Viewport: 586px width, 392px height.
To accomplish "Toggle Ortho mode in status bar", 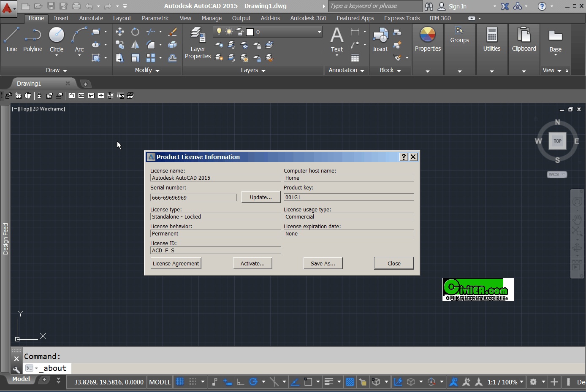I will click(x=241, y=382).
